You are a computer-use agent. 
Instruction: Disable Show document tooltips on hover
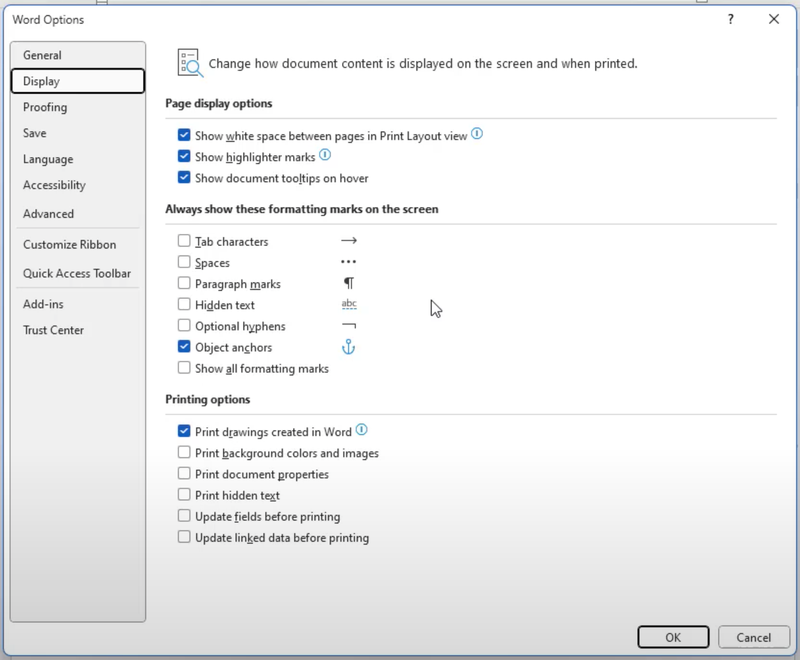pyautogui.click(x=184, y=178)
